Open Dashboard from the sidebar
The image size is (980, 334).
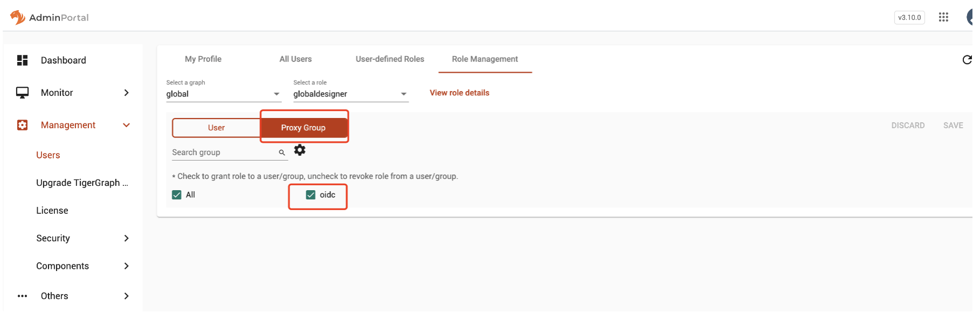pyautogui.click(x=63, y=60)
